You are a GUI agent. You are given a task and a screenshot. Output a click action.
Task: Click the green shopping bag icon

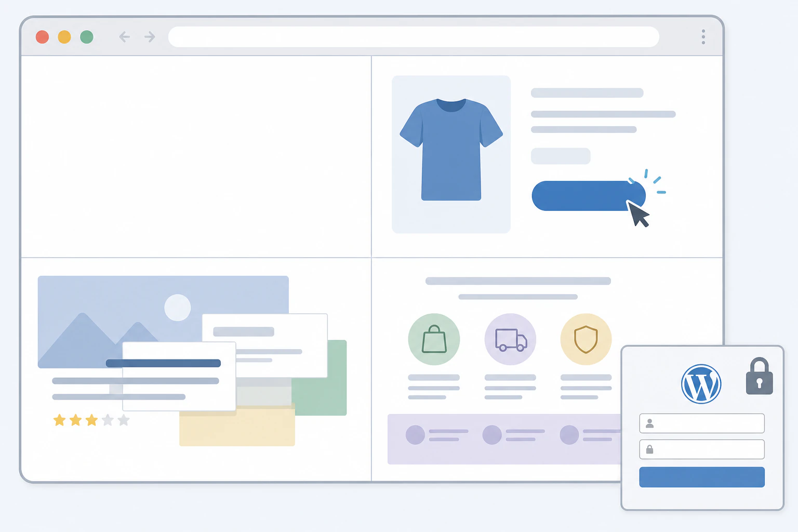[434, 339]
